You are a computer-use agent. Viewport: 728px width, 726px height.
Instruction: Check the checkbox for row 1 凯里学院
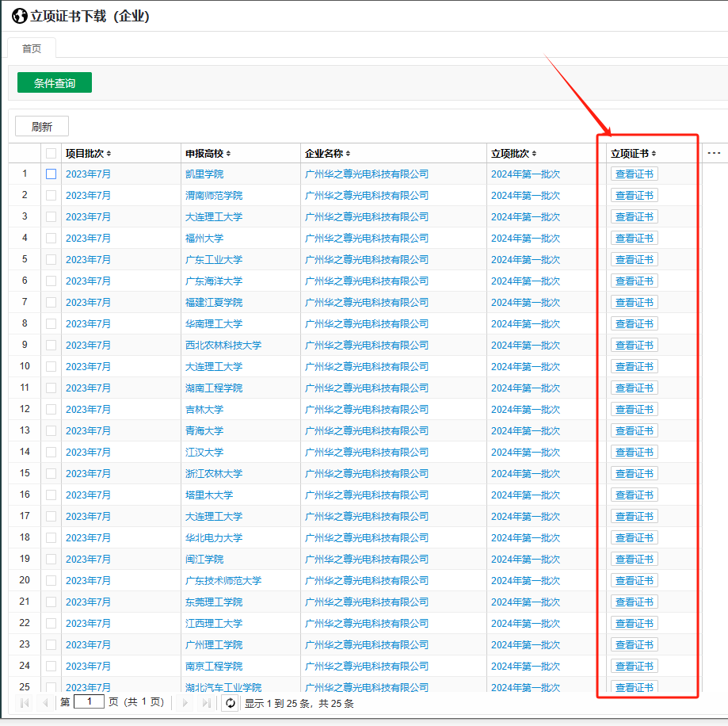[51, 174]
